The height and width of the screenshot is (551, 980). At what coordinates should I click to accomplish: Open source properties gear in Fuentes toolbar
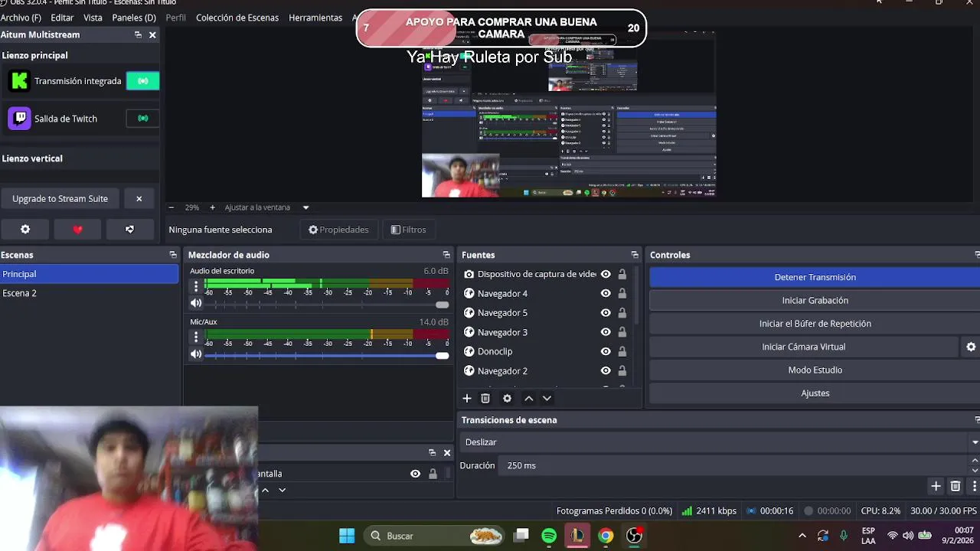(x=507, y=398)
